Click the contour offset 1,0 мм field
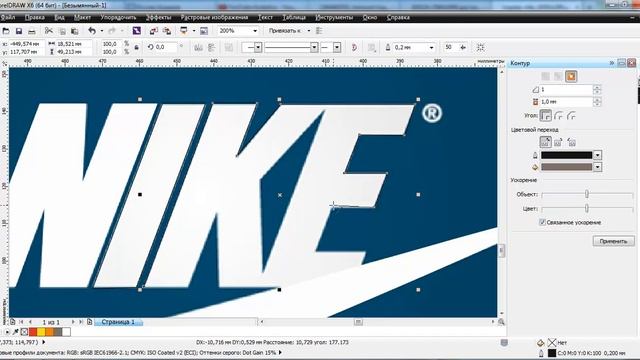 coord(566,102)
